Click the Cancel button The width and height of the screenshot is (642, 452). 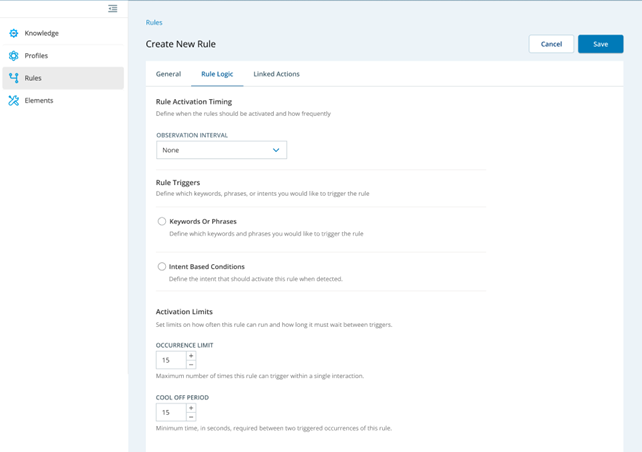coord(551,44)
